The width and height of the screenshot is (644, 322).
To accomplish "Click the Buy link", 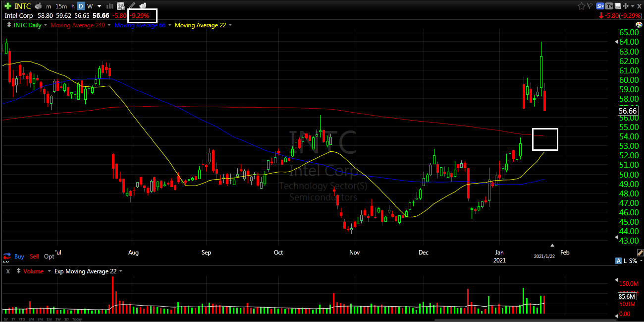I will [x=19, y=257].
